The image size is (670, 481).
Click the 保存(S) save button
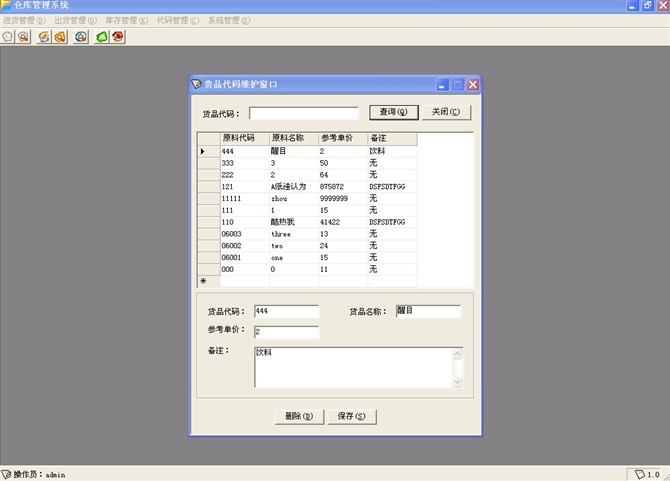pyautogui.click(x=352, y=416)
